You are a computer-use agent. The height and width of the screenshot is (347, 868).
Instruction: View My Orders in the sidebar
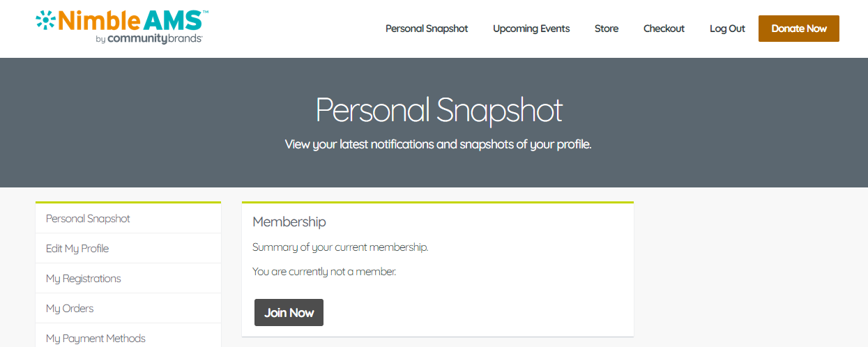[x=70, y=309]
